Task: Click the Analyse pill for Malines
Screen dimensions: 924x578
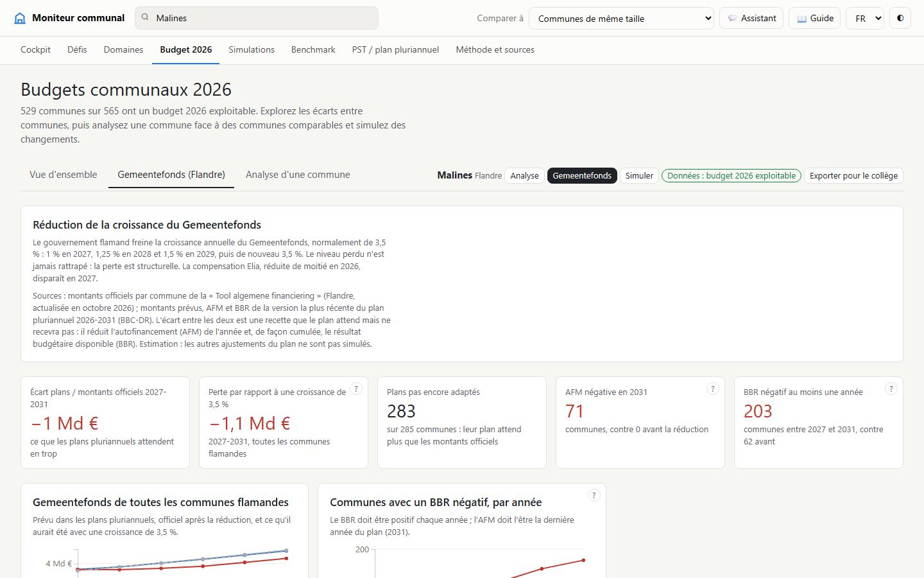Action: tap(524, 175)
